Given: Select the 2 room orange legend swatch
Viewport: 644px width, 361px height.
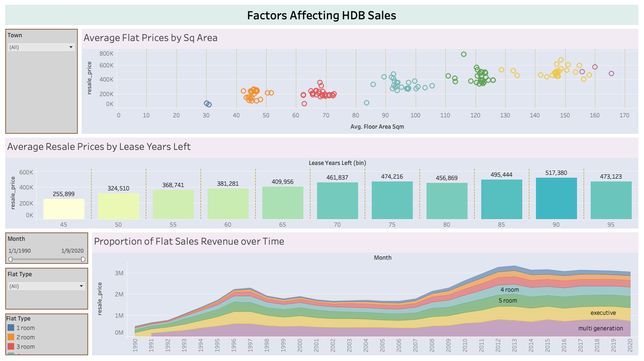Looking at the screenshot, I should tap(11, 337).
